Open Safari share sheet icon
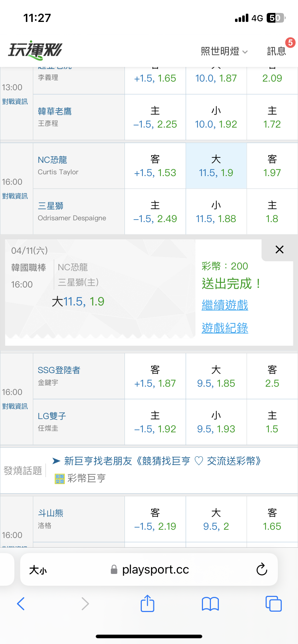The height and width of the screenshot is (644, 298). click(147, 603)
